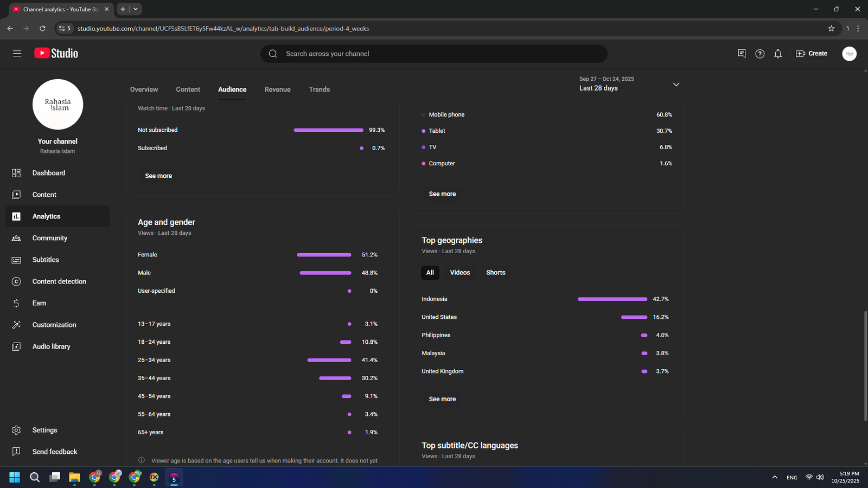Select the Videos filter in Top geographies

point(460,273)
